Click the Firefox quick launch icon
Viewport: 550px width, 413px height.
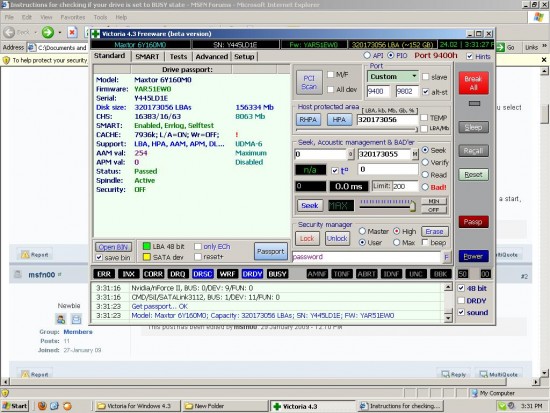click(42, 406)
